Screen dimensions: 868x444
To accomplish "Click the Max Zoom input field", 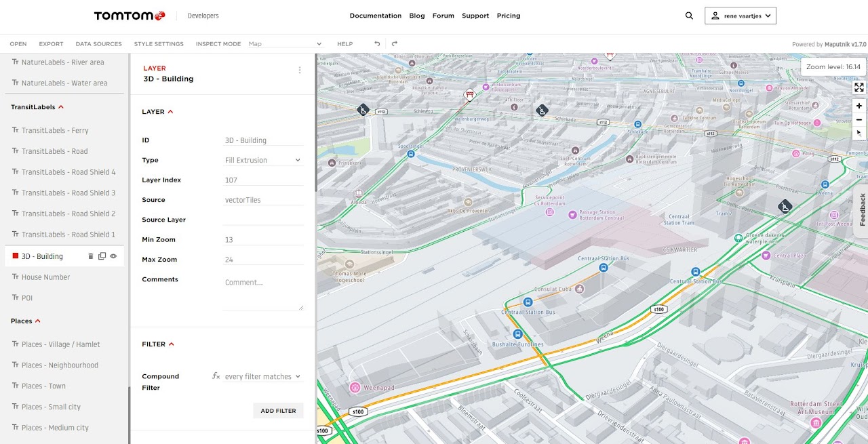I will (x=263, y=260).
